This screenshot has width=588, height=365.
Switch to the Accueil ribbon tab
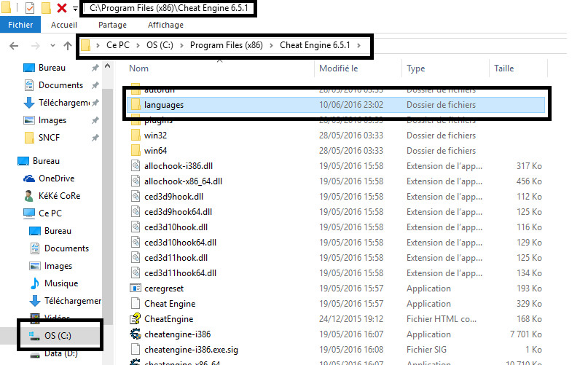64,25
